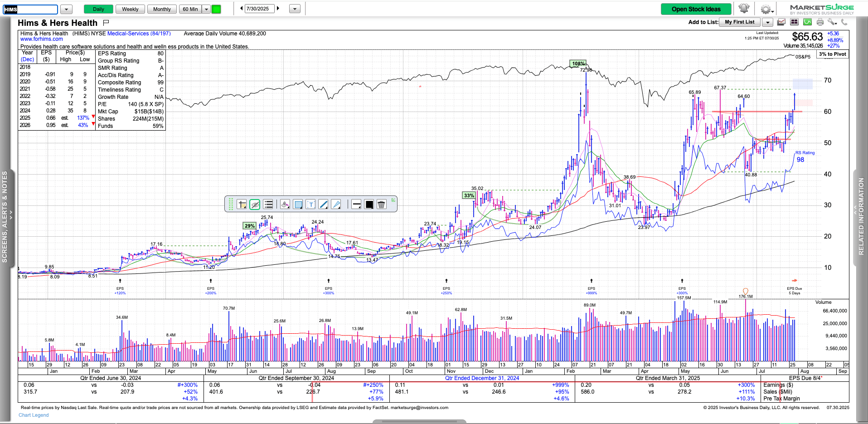Click the horizontal scrollbar at bottom

419,422
